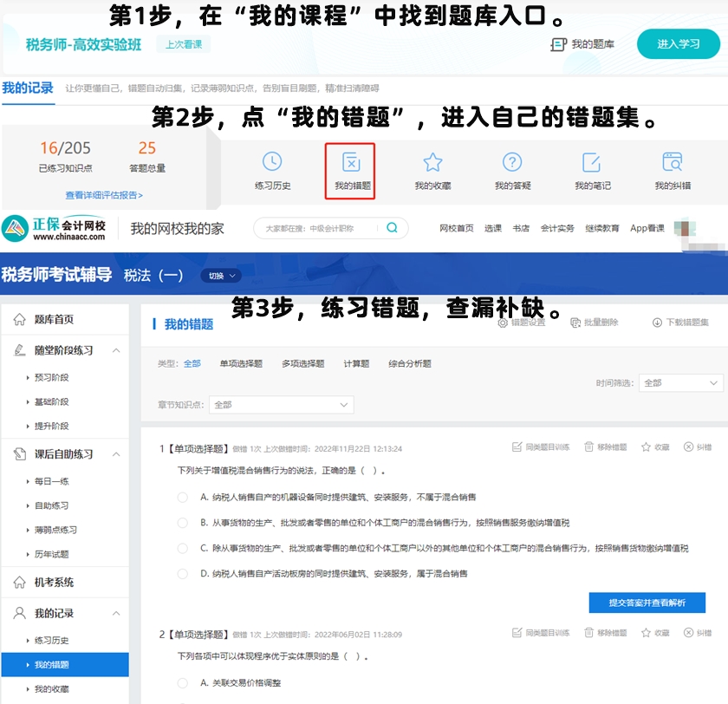Select answer option A for question 1
This screenshot has width=728, height=704.
coord(183,496)
